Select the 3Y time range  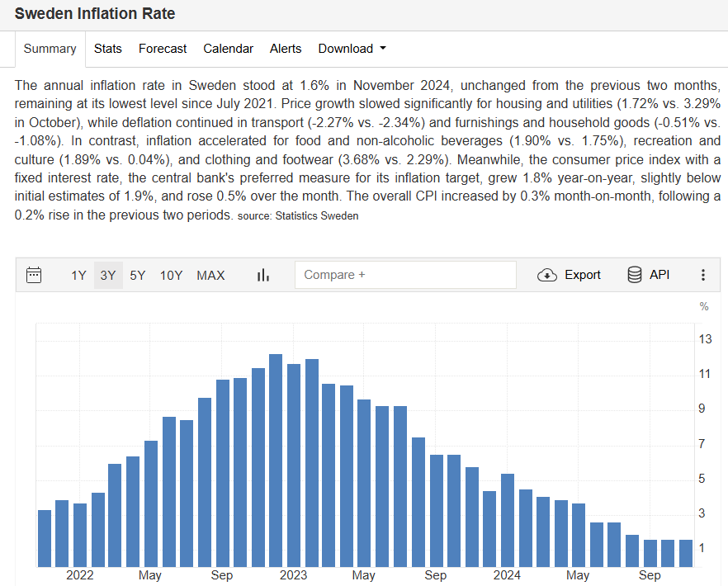click(108, 275)
